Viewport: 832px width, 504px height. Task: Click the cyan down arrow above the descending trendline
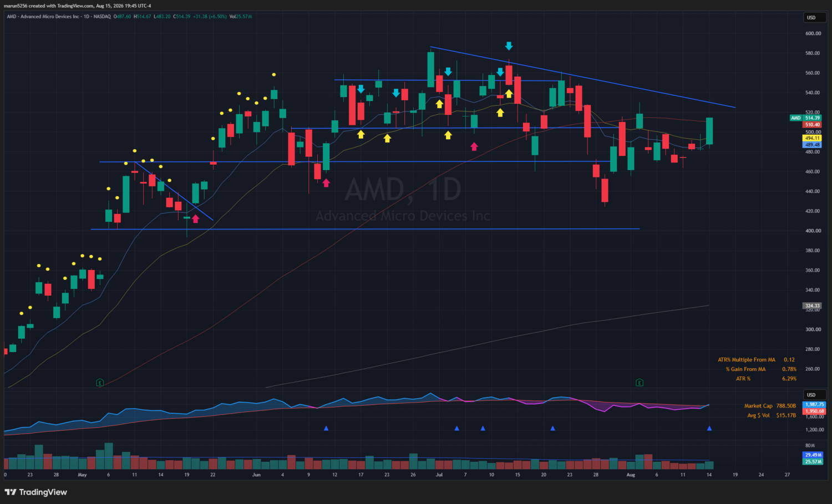509,46
